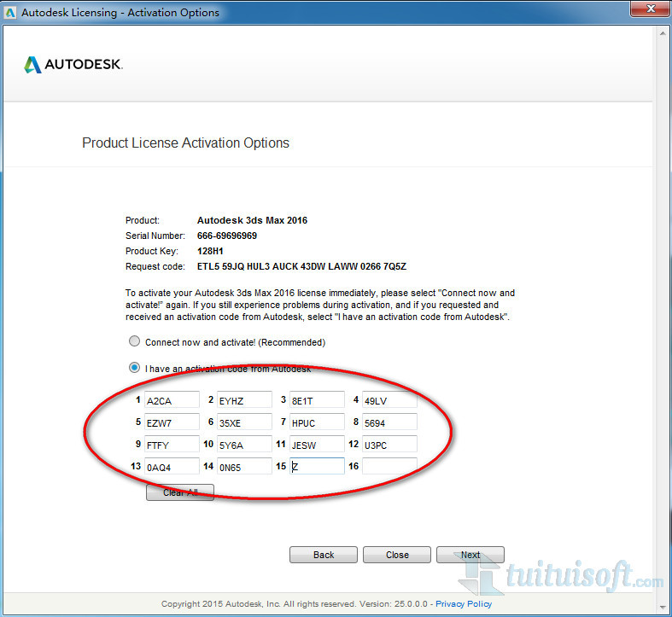The width and height of the screenshot is (672, 617).
Task: Open the Privacy Policy link
Action: 464,604
